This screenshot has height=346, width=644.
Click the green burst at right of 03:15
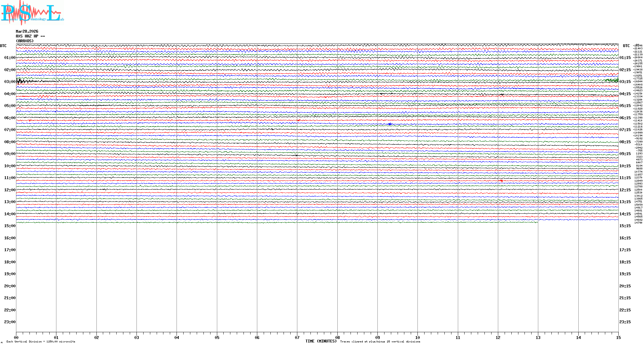tap(613, 80)
